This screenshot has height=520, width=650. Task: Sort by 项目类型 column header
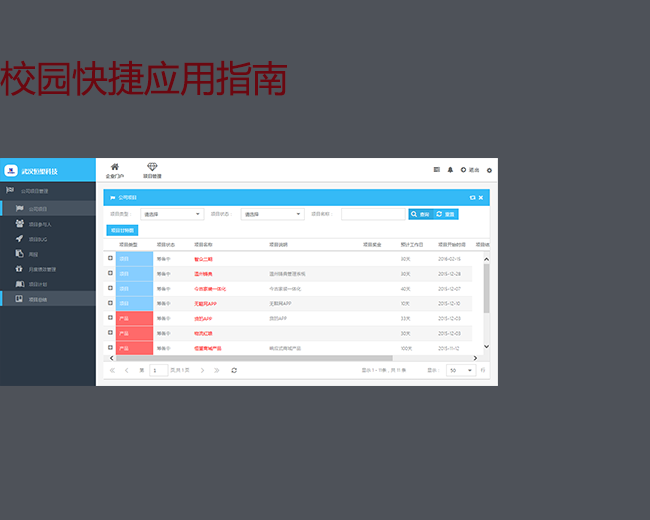coord(128,245)
